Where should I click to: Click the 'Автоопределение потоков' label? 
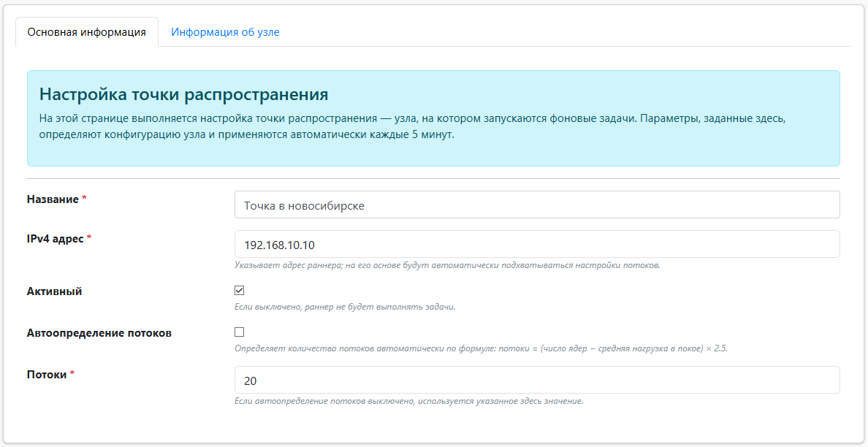pyautogui.click(x=99, y=333)
